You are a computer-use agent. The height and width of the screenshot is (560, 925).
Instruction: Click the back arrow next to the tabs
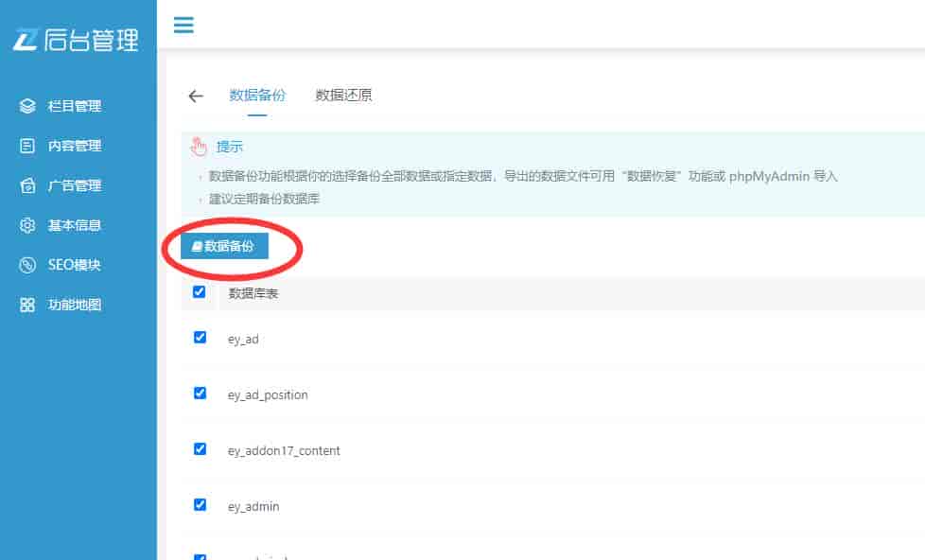coord(195,96)
